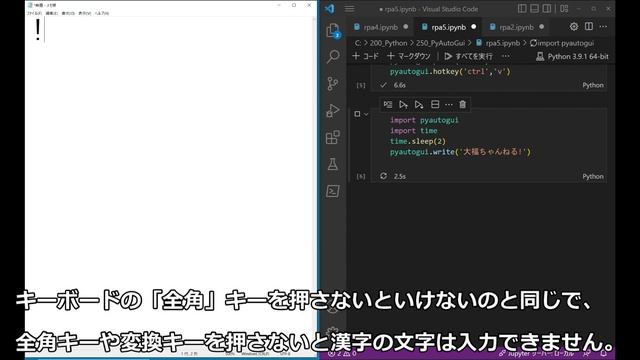
Task: Select the rpa5.ipynb tab
Action: (x=448, y=27)
